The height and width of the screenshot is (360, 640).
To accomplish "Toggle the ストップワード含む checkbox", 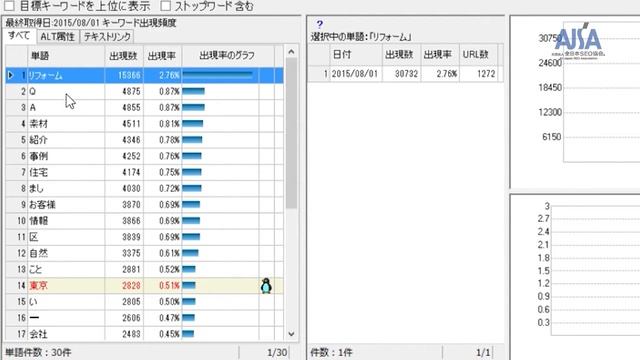I will coord(165,6).
